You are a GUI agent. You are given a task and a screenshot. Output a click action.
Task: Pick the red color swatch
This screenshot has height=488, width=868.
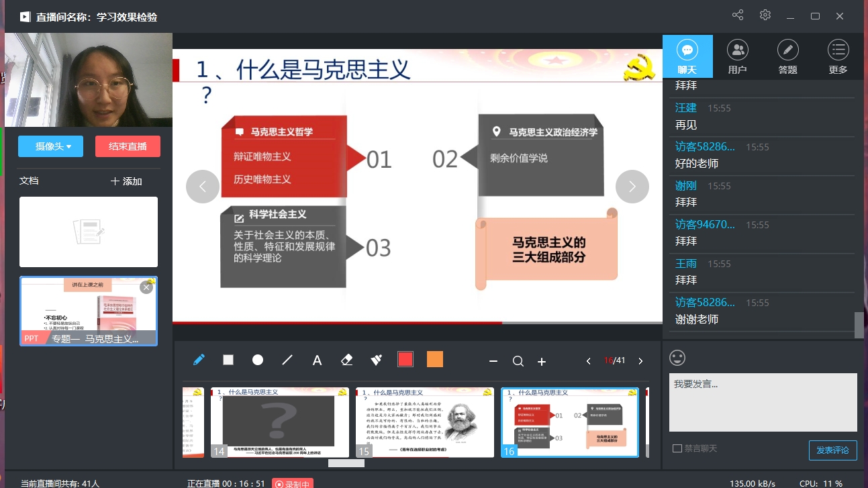point(405,359)
